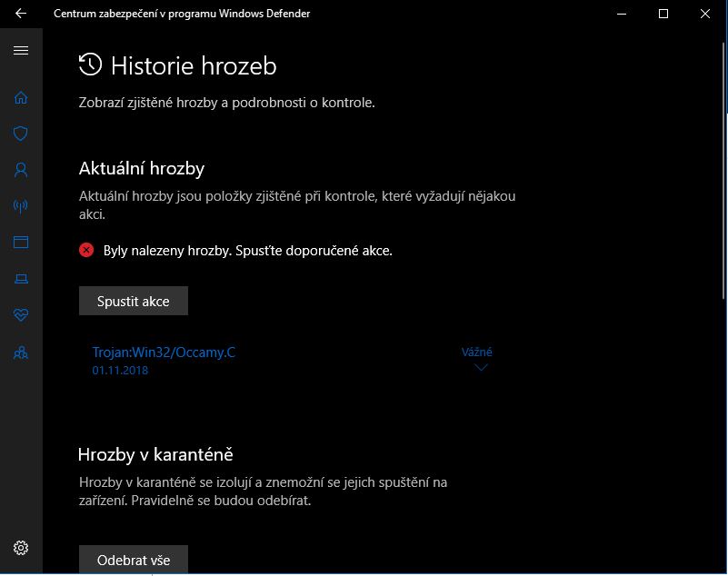Screen dimensions: 728x576
Task: Minimize the Windows Defender window
Action: [622, 14]
